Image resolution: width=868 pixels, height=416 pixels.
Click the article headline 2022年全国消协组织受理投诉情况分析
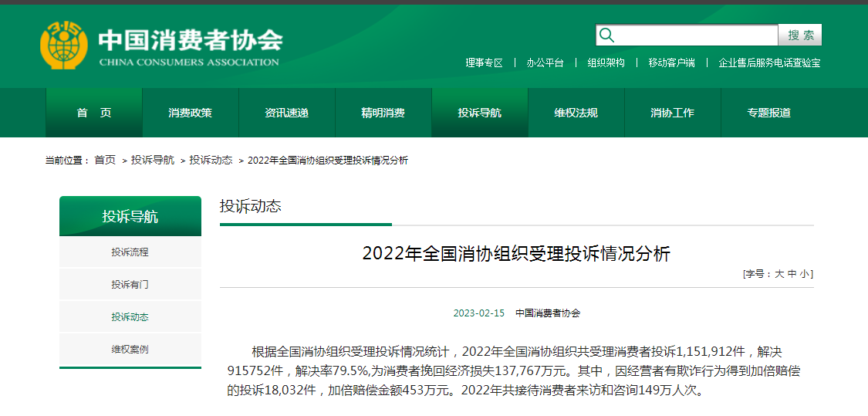coord(516,254)
